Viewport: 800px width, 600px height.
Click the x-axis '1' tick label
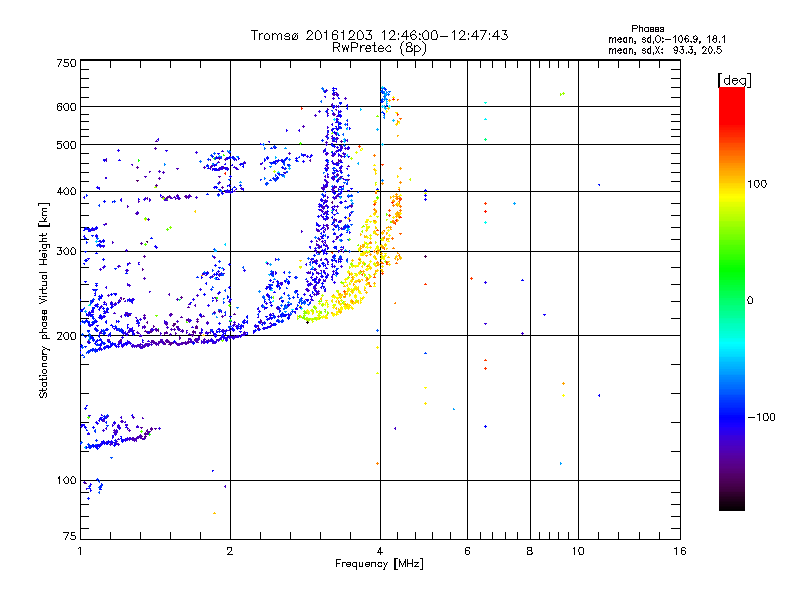click(80, 551)
